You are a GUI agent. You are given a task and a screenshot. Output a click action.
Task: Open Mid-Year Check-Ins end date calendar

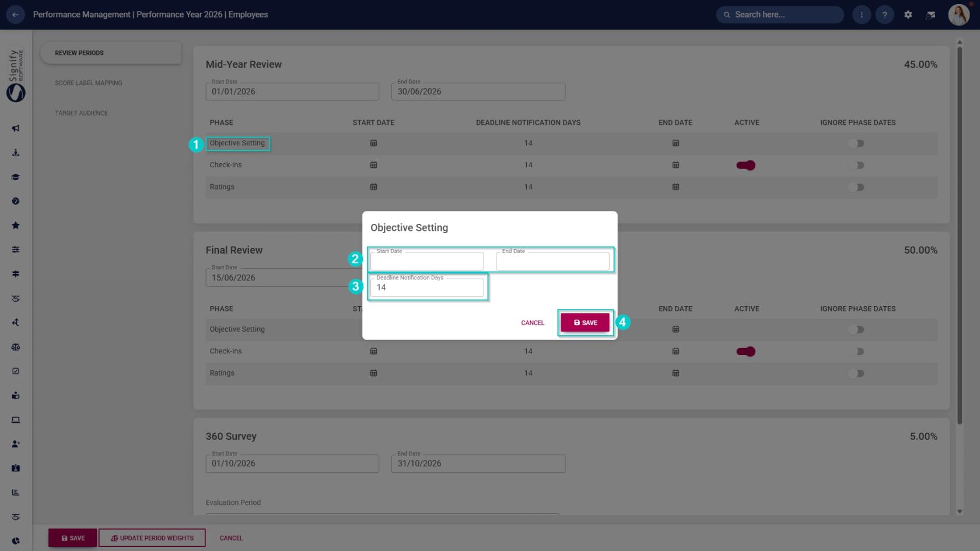(x=675, y=165)
